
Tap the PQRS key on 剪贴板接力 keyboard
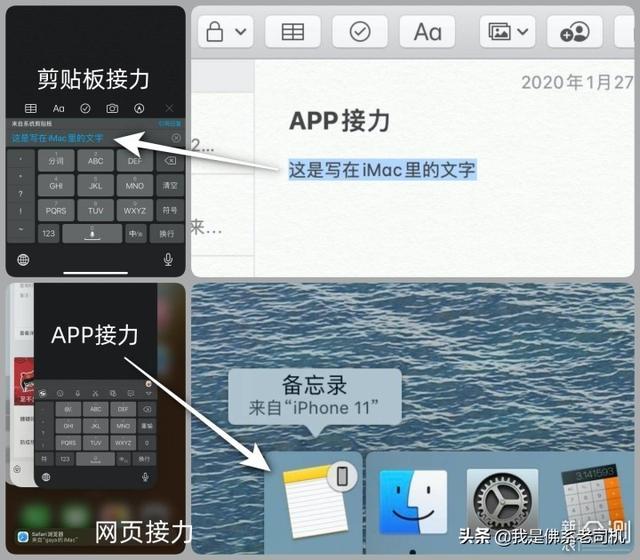point(56,210)
